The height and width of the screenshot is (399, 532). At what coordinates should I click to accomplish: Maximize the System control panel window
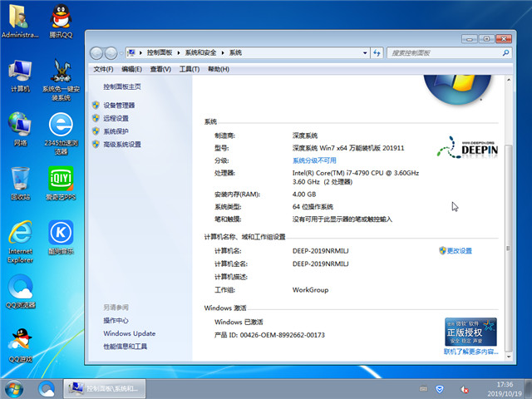(x=486, y=39)
